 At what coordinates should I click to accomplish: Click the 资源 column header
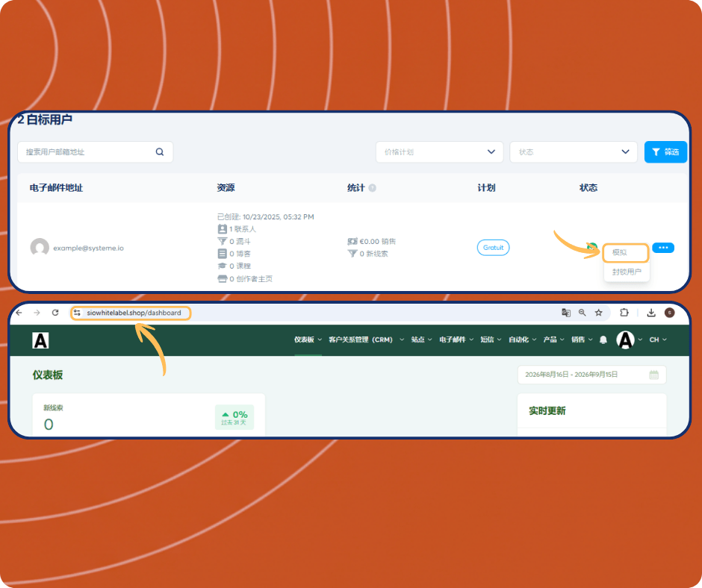[x=226, y=188]
